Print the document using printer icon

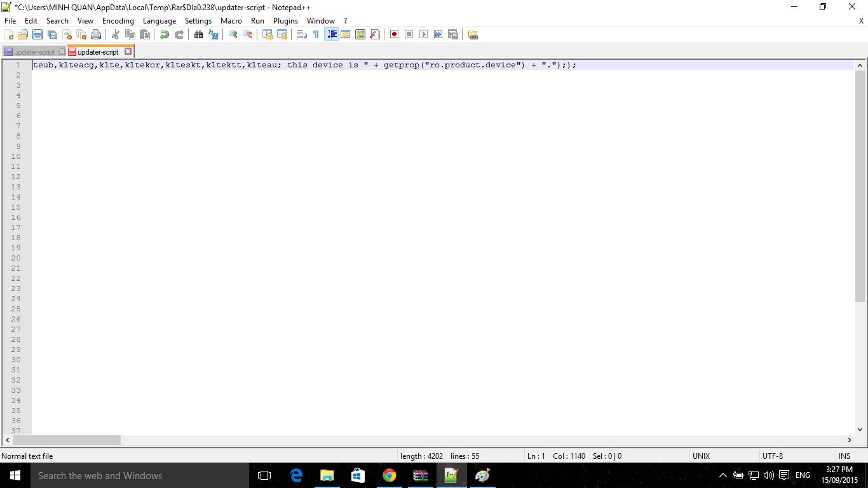(96, 34)
